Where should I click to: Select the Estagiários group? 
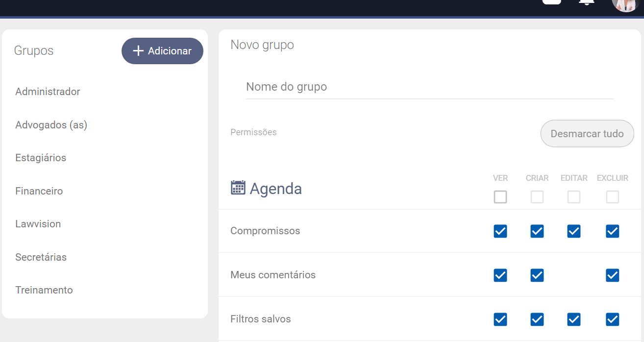(x=41, y=158)
